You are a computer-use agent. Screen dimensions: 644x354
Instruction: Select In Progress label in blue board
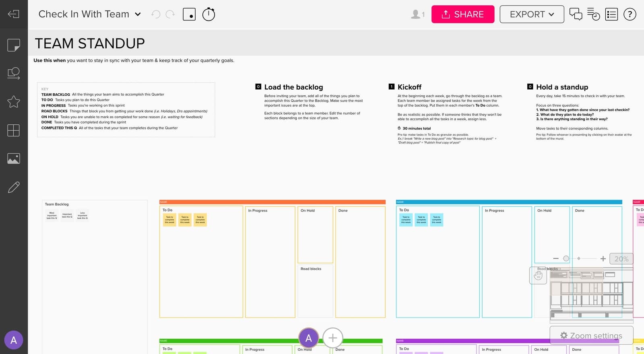[494, 210]
